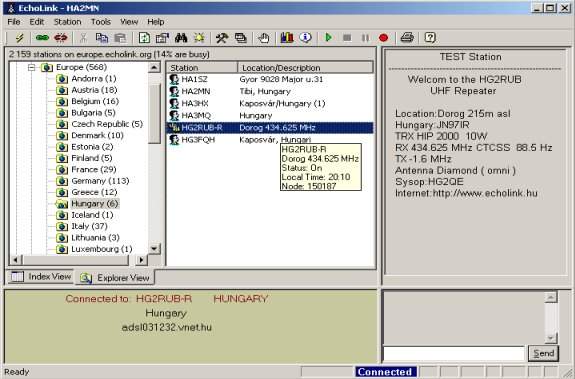The width and height of the screenshot is (575, 379).
Task: Click the tree's scroll-left arrow
Action: 15,260
